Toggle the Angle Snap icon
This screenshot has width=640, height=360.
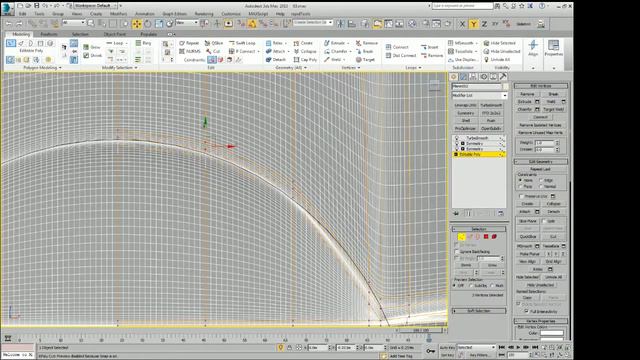coord(252,24)
